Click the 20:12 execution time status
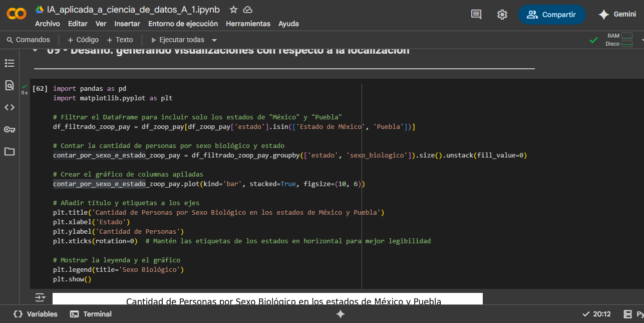The height and width of the screenshot is (323, 644). (596, 314)
